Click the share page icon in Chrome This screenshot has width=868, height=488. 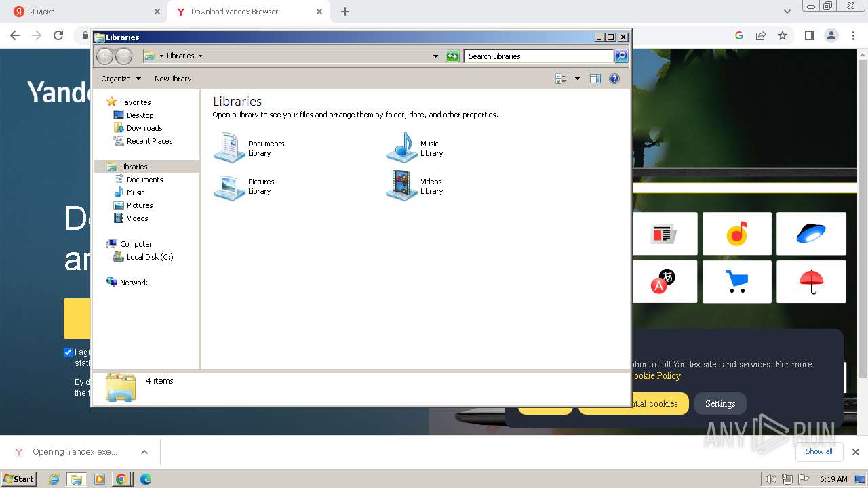click(x=761, y=35)
